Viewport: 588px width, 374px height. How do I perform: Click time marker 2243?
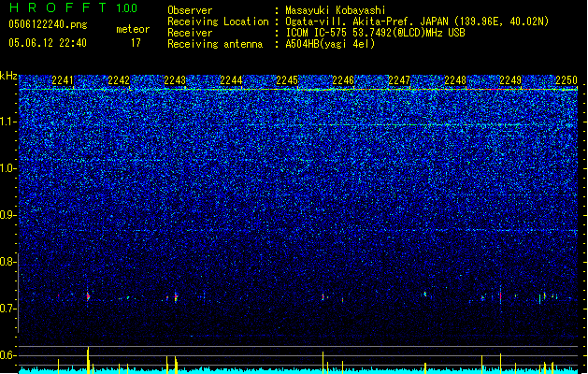coord(175,80)
